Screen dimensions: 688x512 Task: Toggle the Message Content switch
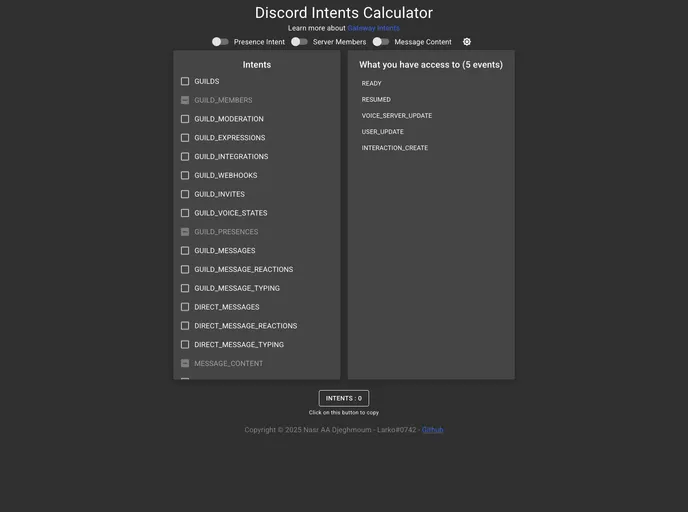coord(381,42)
